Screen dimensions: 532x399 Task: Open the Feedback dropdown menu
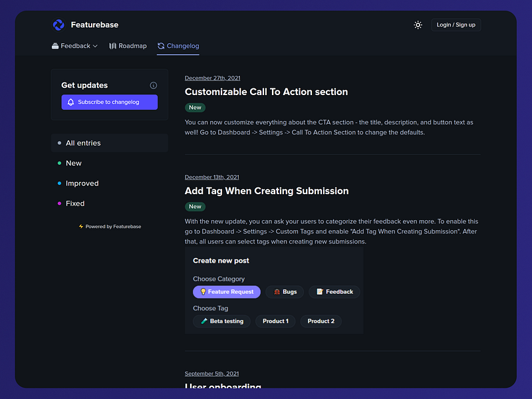point(74,45)
